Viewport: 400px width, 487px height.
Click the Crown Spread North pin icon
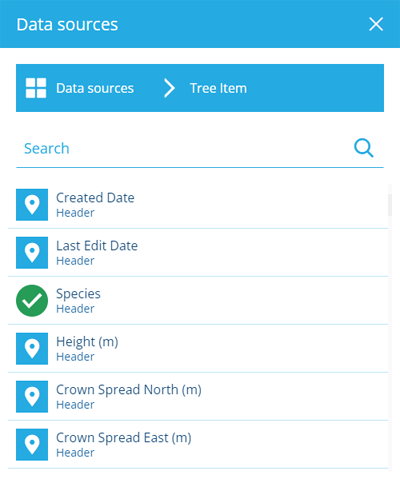(x=32, y=397)
